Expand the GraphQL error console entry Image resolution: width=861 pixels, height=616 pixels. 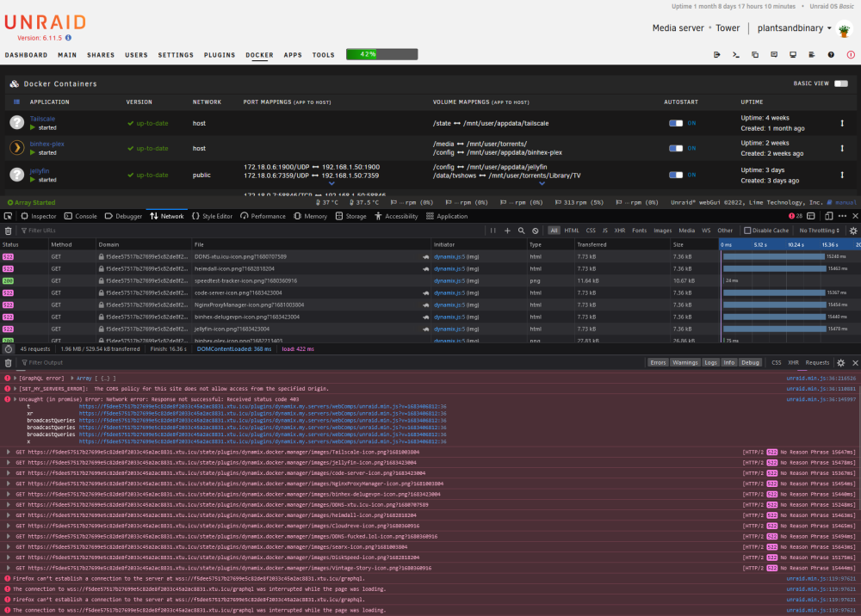click(15, 379)
